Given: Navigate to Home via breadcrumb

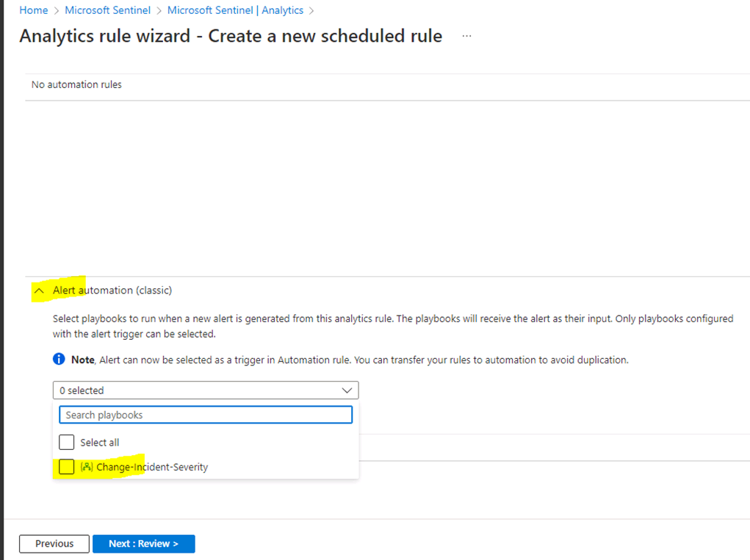Looking at the screenshot, I should [33, 10].
